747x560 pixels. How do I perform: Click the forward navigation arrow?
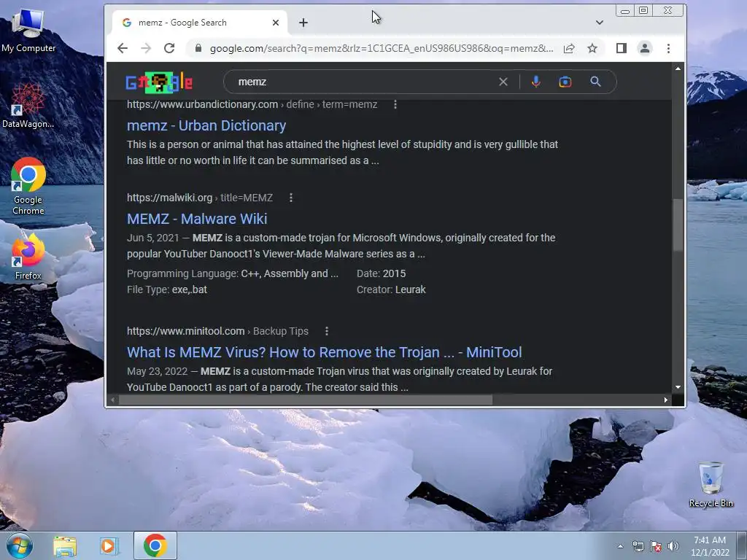[x=146, y=48]
